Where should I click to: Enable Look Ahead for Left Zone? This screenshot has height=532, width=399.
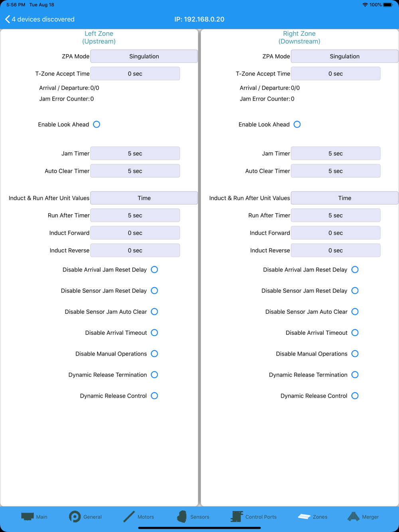coord(97,124)
